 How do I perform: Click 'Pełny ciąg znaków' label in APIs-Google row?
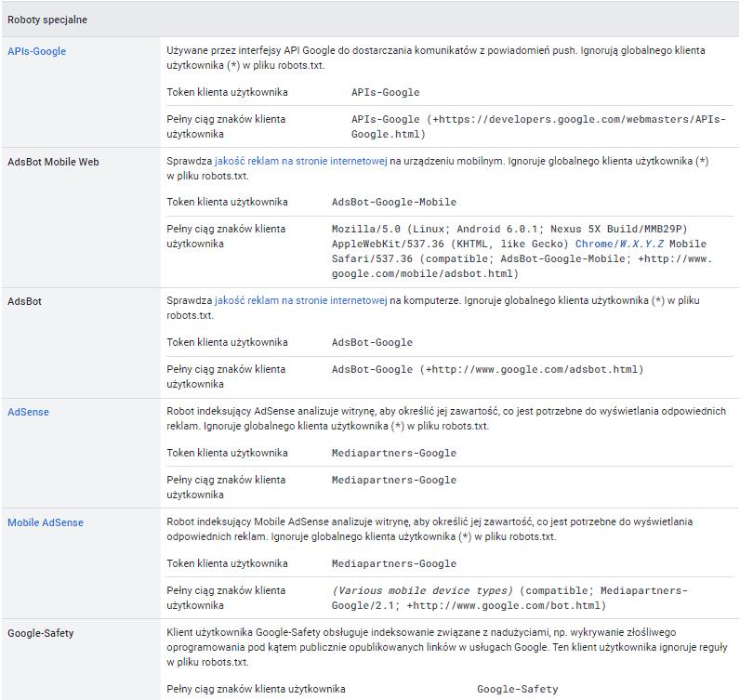click(226, 126)
